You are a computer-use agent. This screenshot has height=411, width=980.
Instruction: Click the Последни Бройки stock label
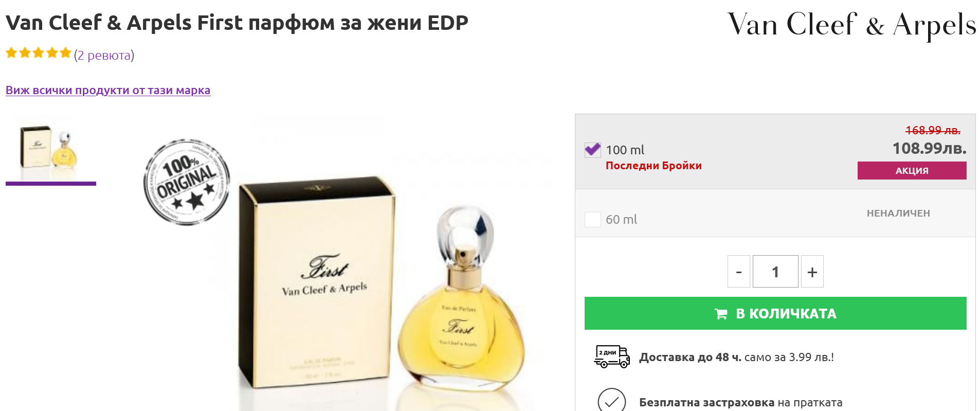click(x=654, y=166)
